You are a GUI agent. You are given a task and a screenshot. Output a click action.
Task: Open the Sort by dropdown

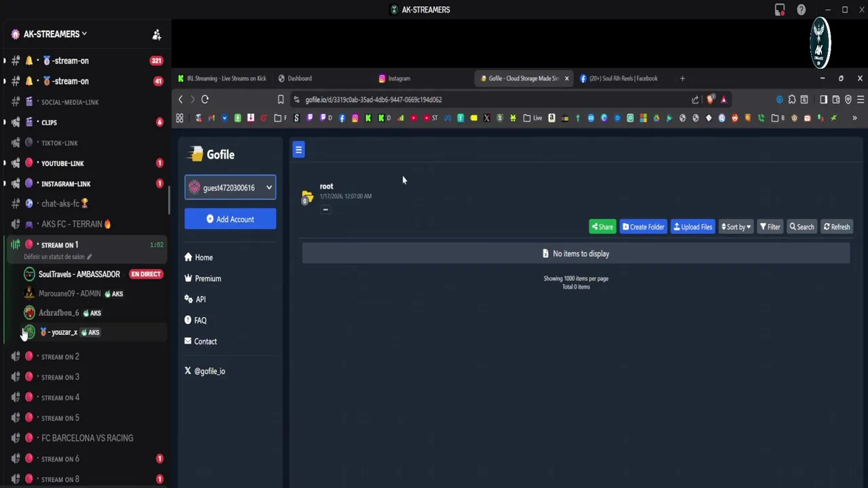(736, 227)
